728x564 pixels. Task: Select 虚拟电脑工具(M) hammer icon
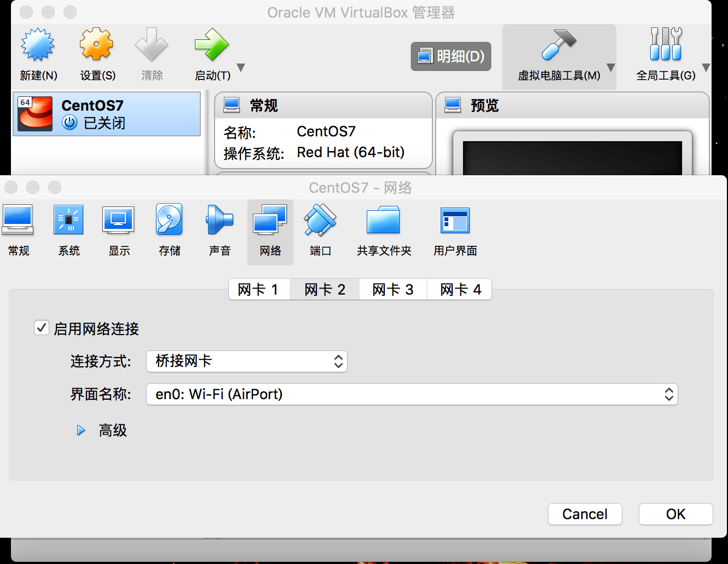tap(559, 45)
